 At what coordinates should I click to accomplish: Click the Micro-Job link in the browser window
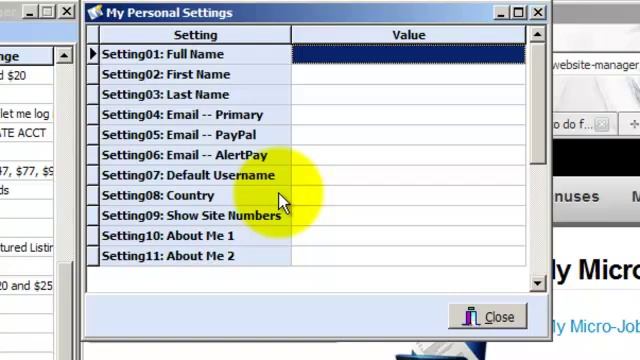pyautogui.click(x=596, y=327)
